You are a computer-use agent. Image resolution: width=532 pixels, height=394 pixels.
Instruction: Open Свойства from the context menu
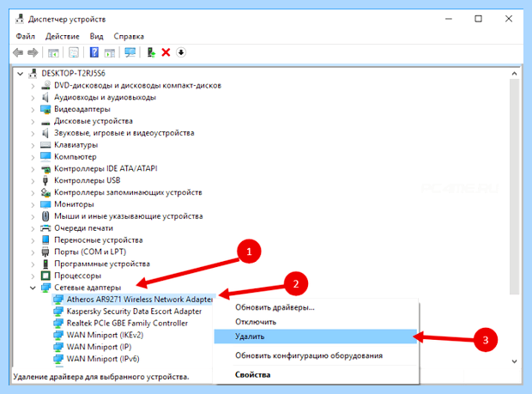point(316,375)
